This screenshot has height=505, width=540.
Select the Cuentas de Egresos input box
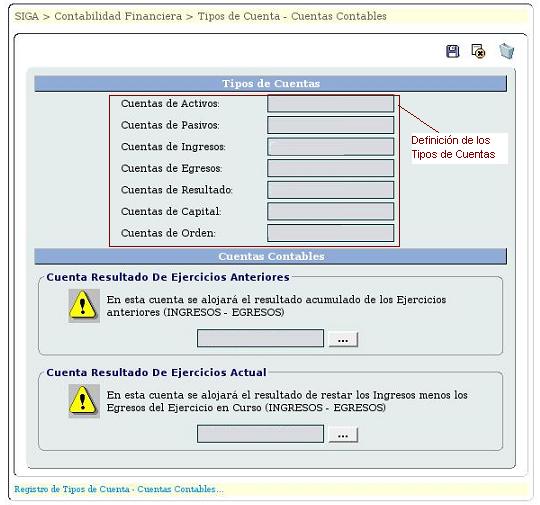(330, 168)
